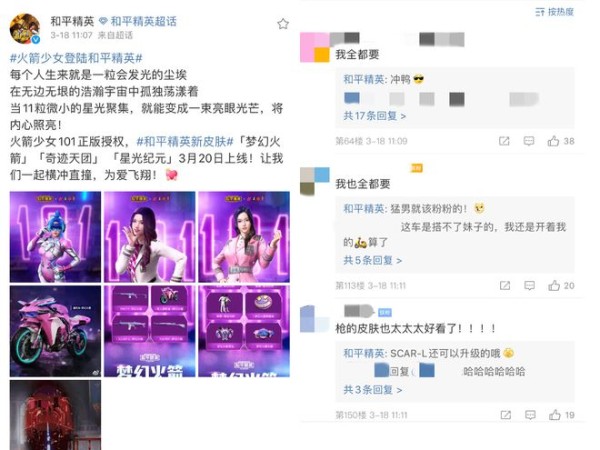Screen dimensions: 600x450
Task: Share the 我全都要 comment via forward icon
Action: click(x=504, y=141)
